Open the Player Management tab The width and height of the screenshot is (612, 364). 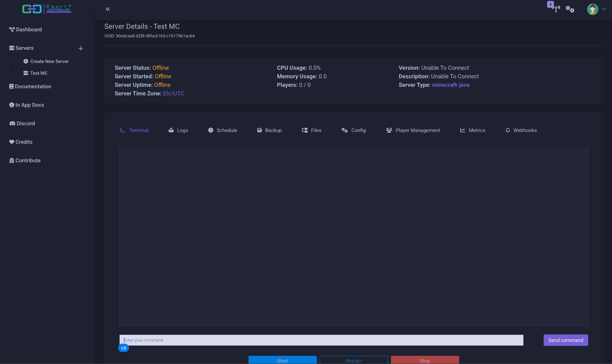[x=413, y=130]
